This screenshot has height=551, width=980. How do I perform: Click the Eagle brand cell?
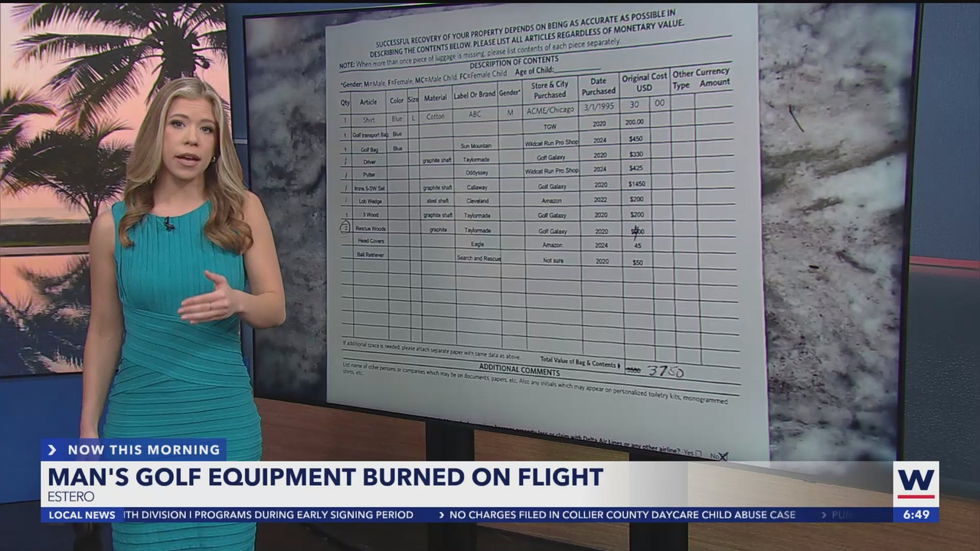click(x=478, y=244)
